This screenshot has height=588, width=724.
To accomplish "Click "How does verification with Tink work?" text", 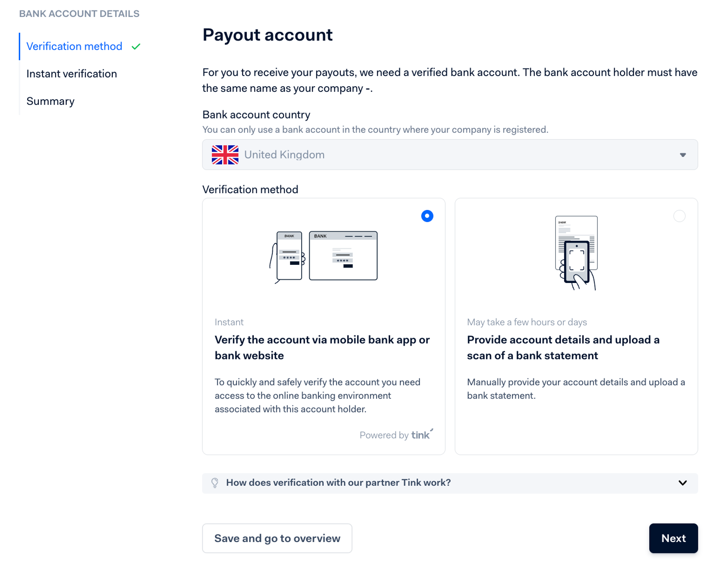I will (x=338, y=483).
